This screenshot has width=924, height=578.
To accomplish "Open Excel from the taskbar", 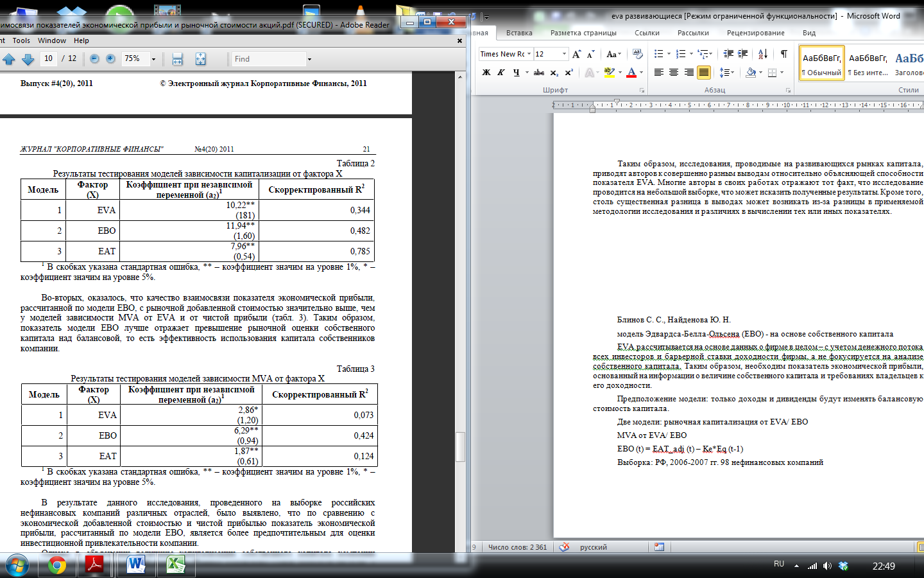I will 176,565.
